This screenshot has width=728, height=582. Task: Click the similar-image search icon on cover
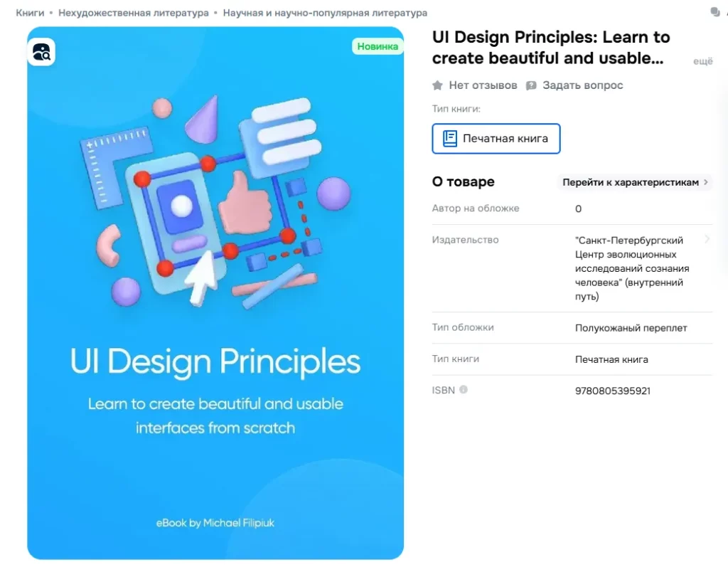(42, 52)
